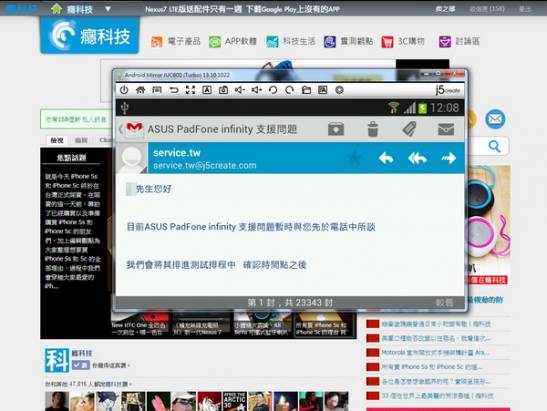Click the back arrow icon in mirror toolbar
This screenshot has width=547, height=411.
[173, 90]
